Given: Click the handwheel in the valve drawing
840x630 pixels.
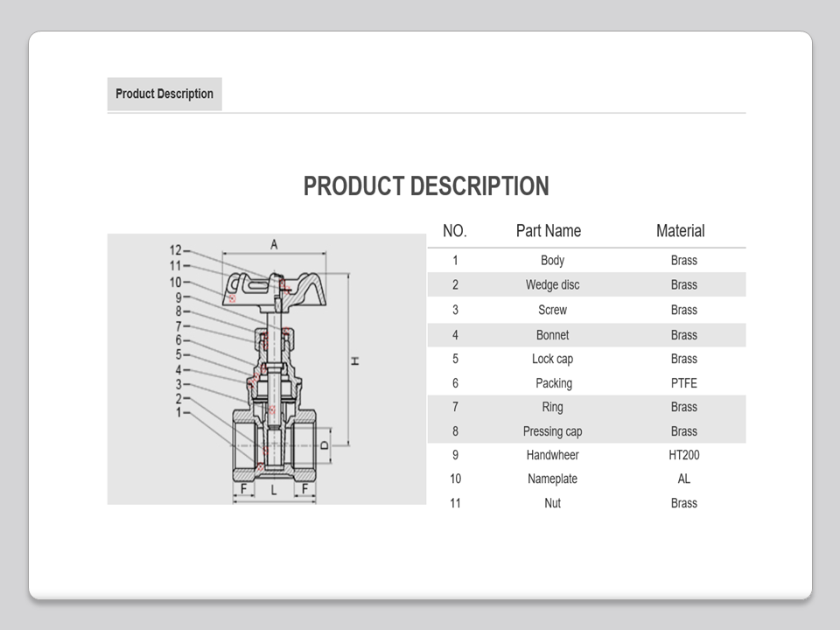Looking at the screenshot, I should tap(273, 289).
